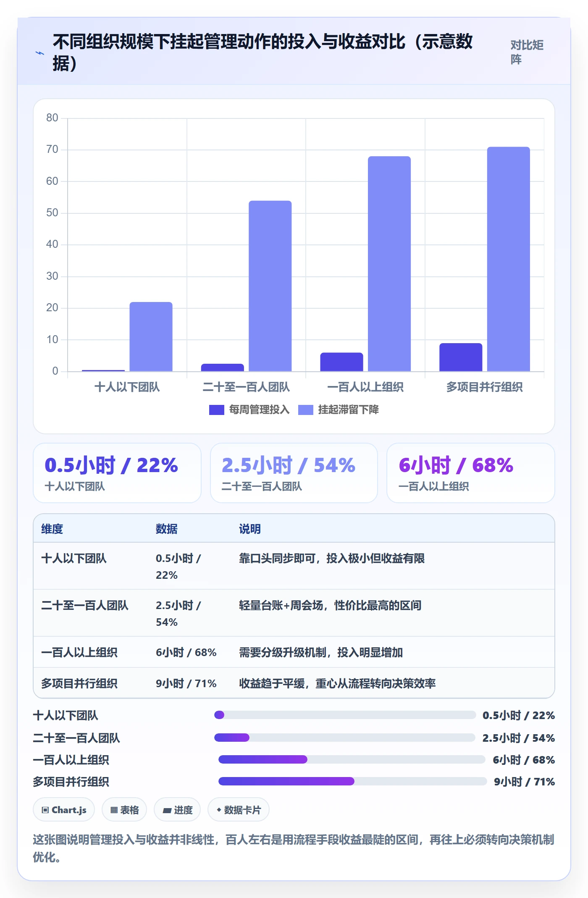The image size is (588, 898).
Task: Click 需要分级升级机制 description cell
Action: point(321,652)
